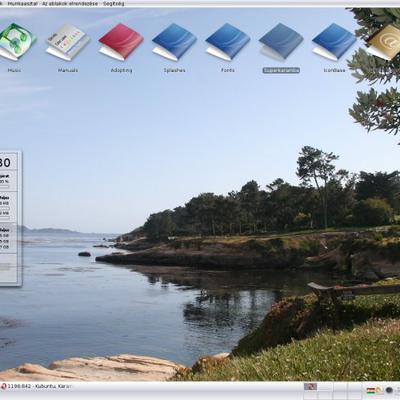This screenshot has height=400, width=400.
Task: Click the dark round system tray icon
Action: click(389, 390)
